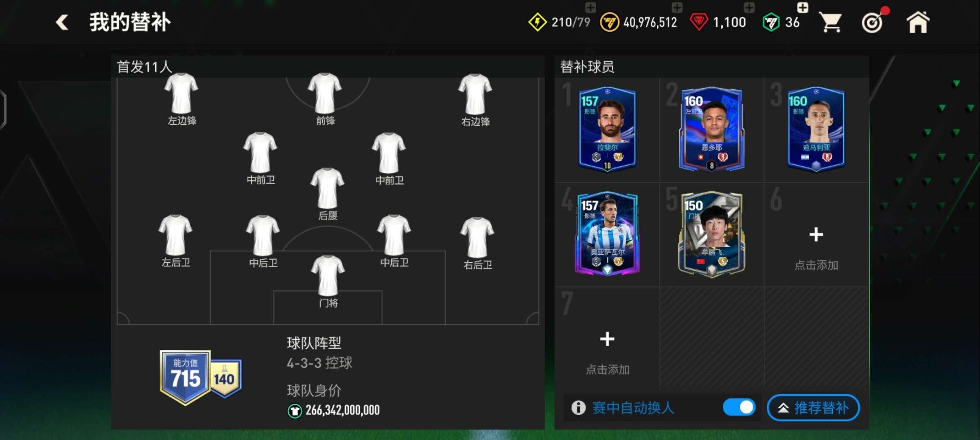Image resolution: width=980 pixels, height=440 pixels.
Task: Open the auto-substitution info icon
Action: [x=578, y=407]
